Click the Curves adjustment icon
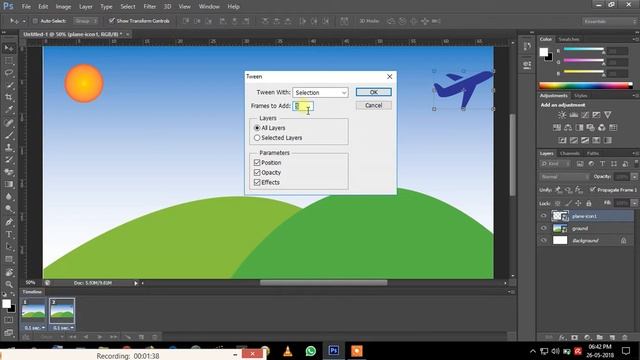 (585, 115)
